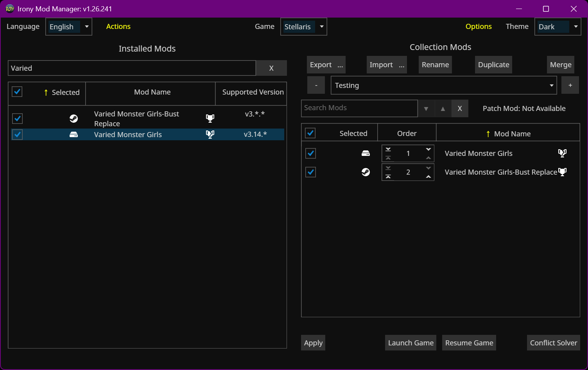Viewport: 588px width, 370px height.
Task: Click the local drive icon for Varied Monster Girls in Installed Mods
Action: (73, 134)
